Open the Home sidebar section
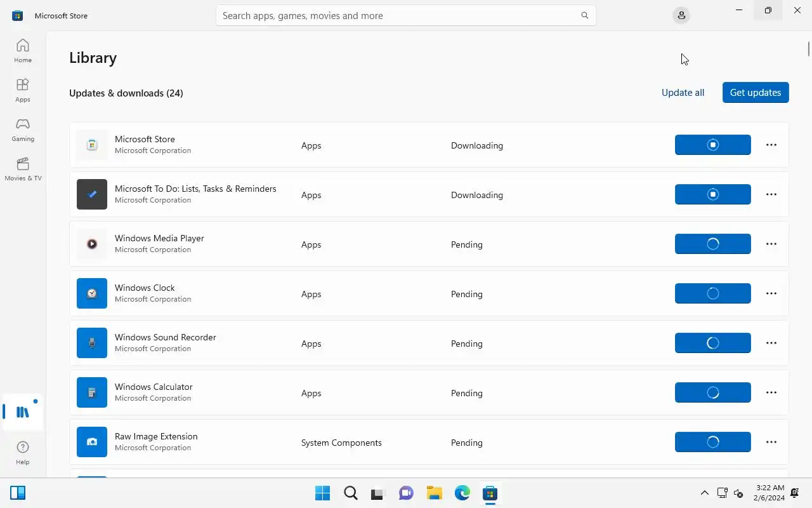 pos(23,51)
